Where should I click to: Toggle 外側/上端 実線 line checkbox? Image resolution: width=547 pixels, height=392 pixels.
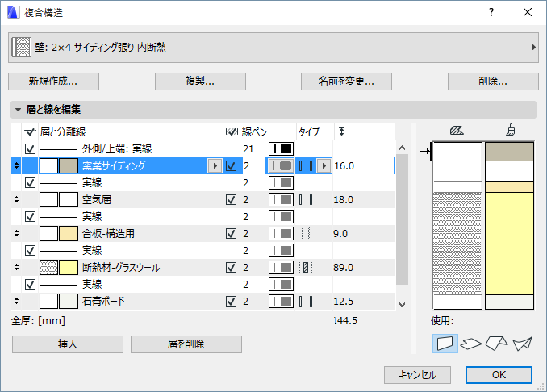pos(31,149)
